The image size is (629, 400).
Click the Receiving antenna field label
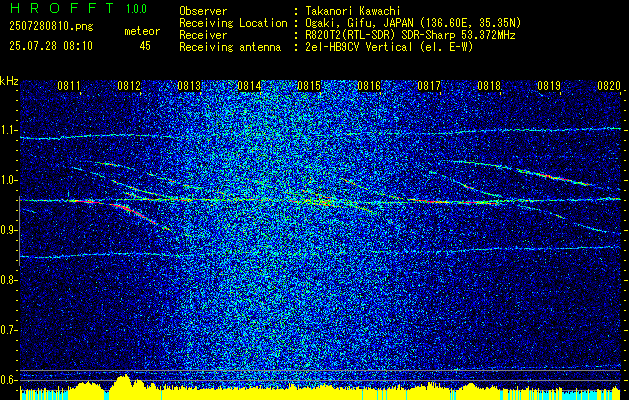(x=230, y=47)
